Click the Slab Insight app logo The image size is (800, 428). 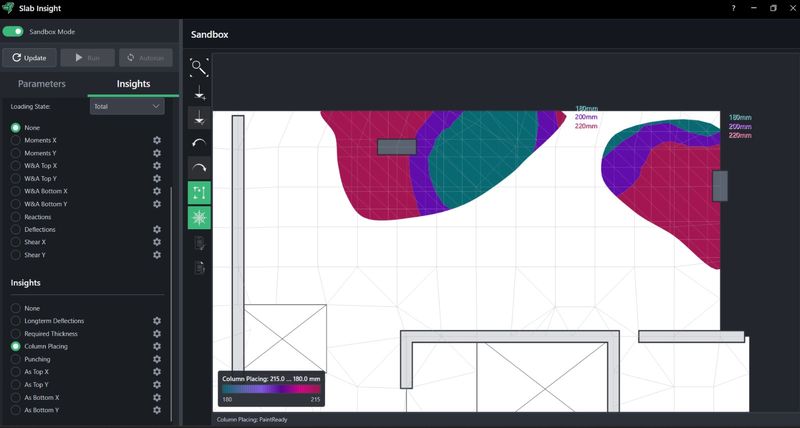8,8
